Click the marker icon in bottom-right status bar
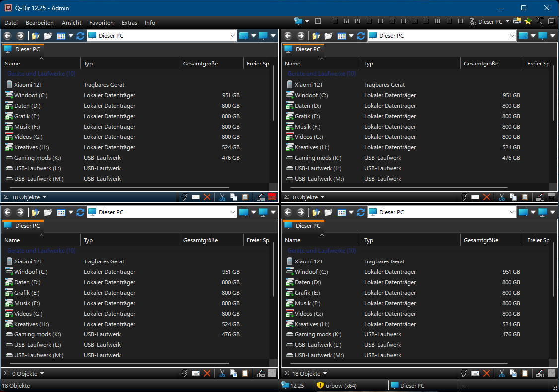 point(540,374)
